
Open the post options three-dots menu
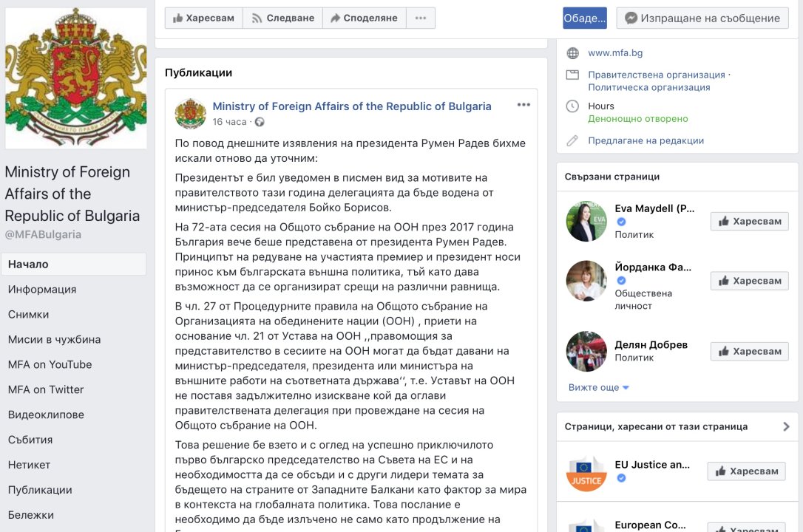[x=524, y=105]
